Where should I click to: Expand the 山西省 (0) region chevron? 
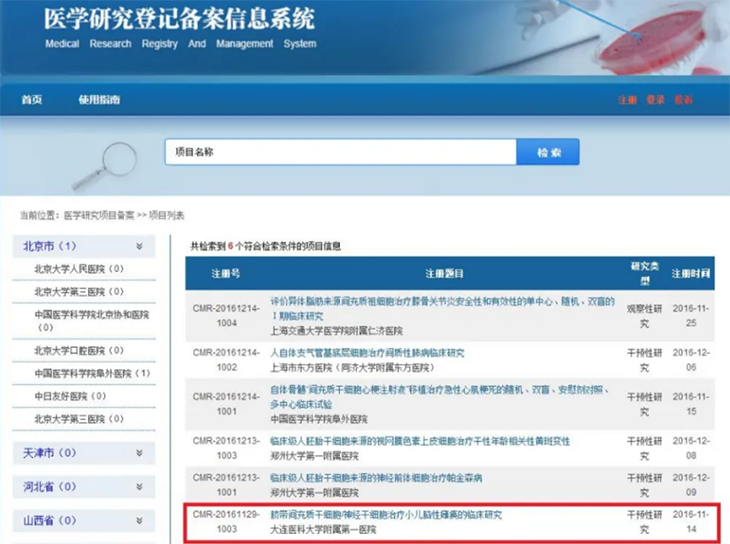coord(139,521)
